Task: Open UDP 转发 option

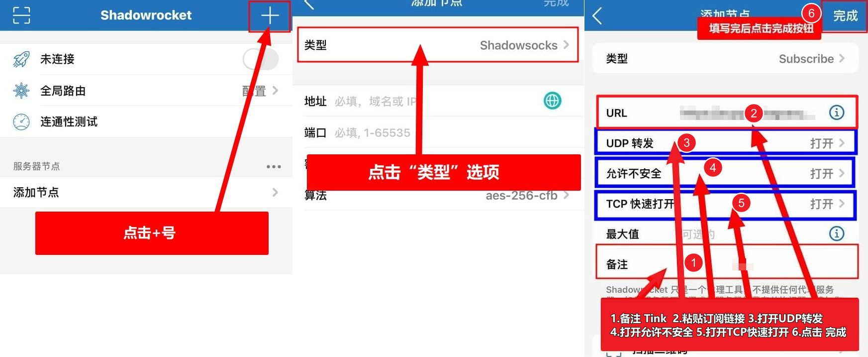Action: click(726, 143)
